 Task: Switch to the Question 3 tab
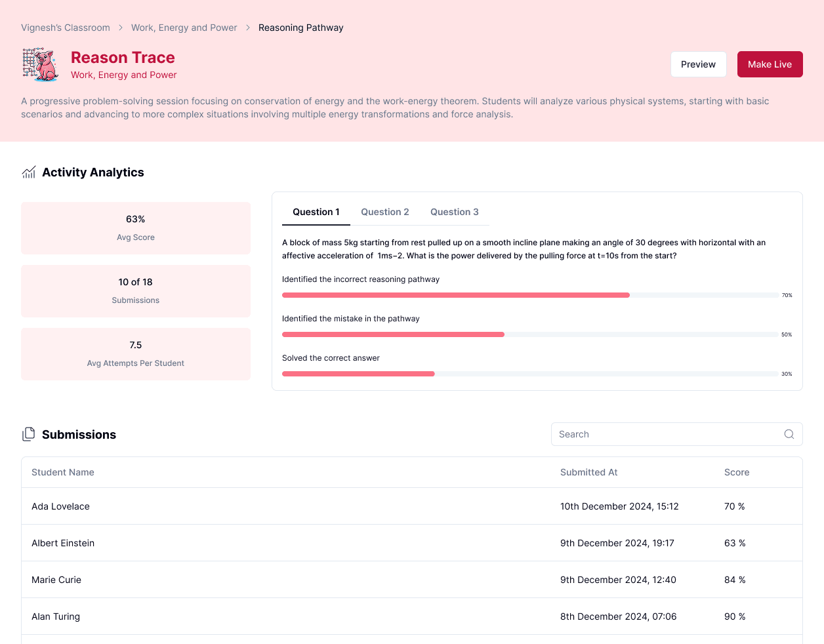click(455, 212)
